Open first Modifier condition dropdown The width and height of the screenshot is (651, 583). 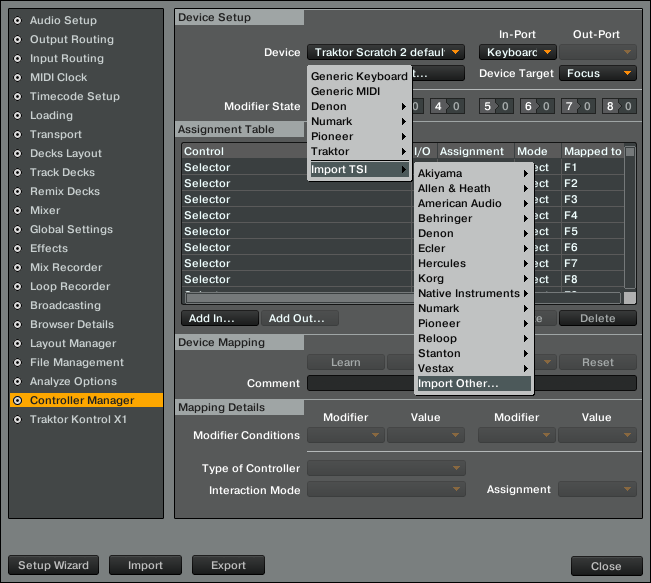(x=345, y=435)
